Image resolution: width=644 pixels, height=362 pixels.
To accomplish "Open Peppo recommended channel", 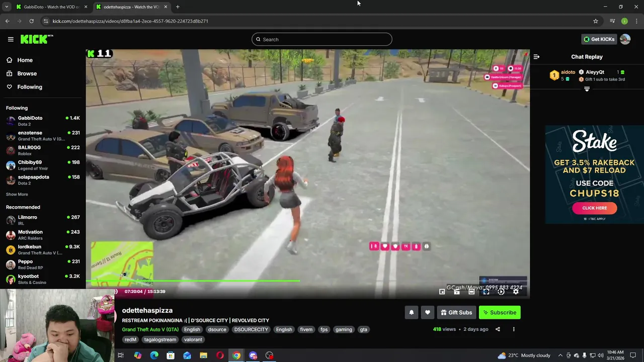I will 43,264.
